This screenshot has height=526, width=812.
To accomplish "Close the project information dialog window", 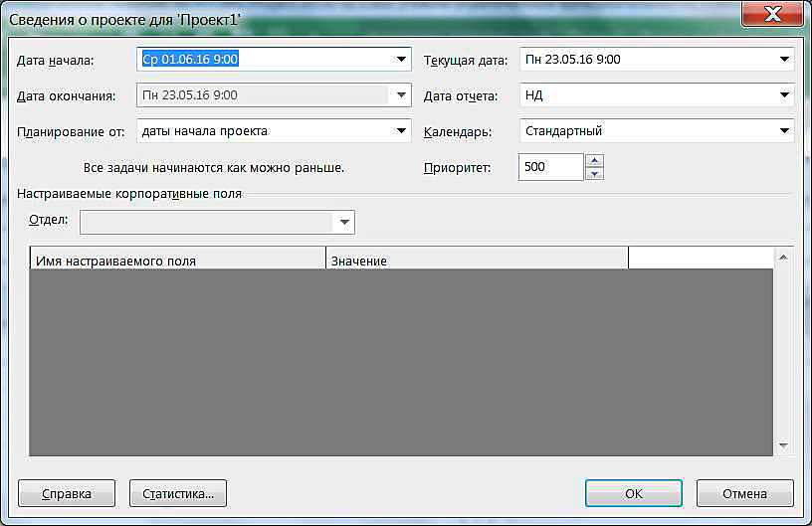I will (772, 16).
